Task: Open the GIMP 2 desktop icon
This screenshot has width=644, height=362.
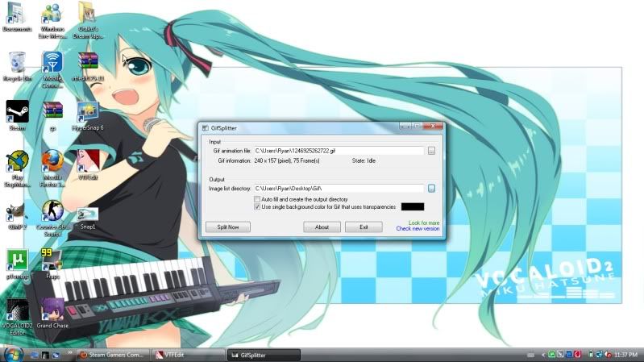Action: click(x=16, y=212)
